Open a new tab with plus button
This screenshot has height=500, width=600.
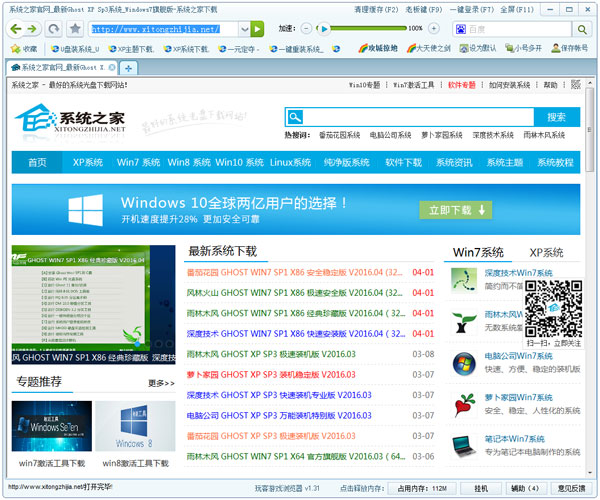pyautogui.click(x=130, y=67)
